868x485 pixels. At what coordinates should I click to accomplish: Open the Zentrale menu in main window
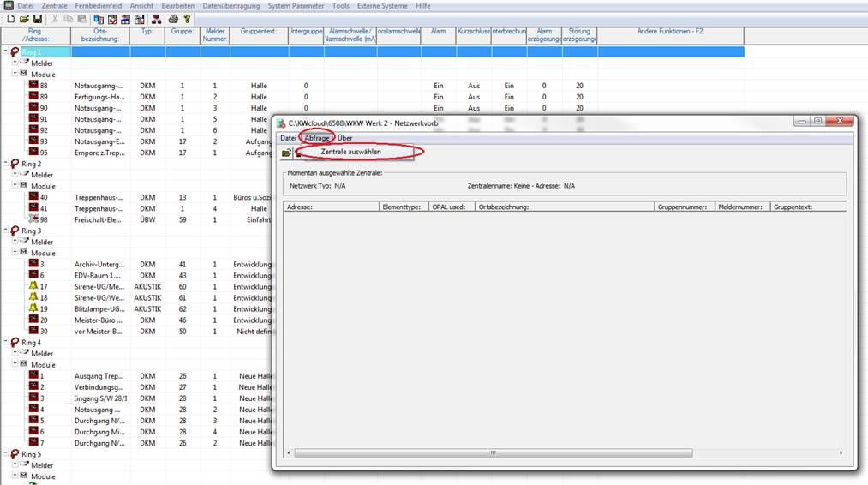point(54,5)
